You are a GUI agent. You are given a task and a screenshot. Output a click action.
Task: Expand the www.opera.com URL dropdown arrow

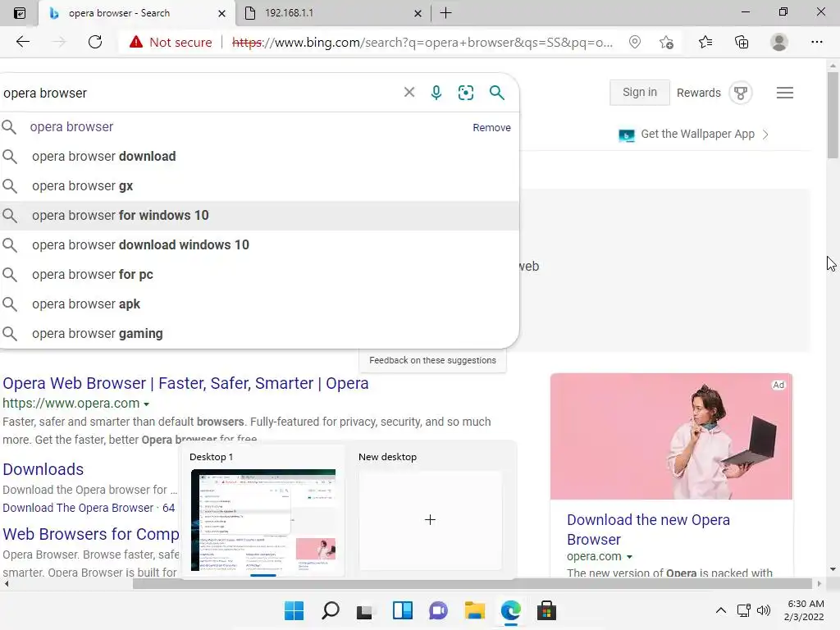pos(146,404)
